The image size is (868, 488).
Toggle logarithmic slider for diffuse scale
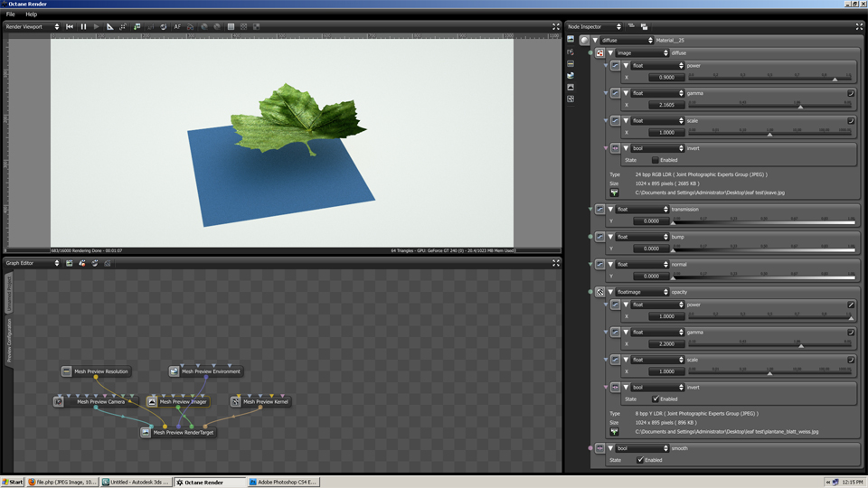coord(851,120)
